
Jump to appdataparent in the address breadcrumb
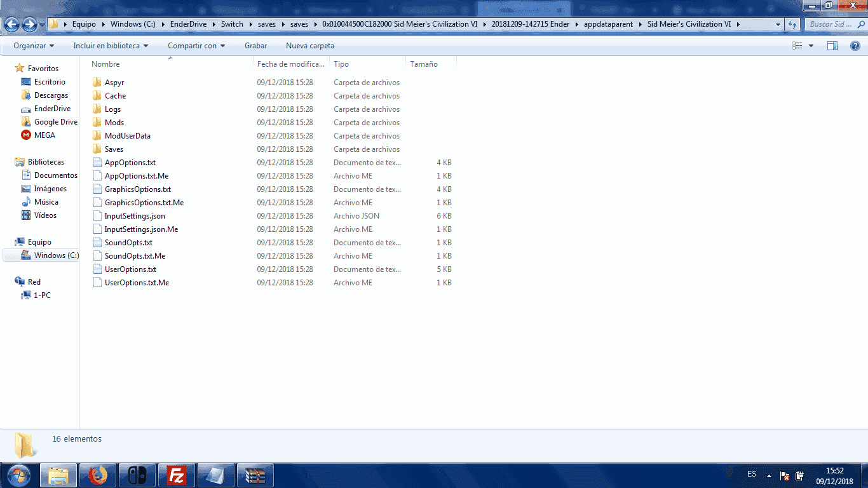click(608, 24)
